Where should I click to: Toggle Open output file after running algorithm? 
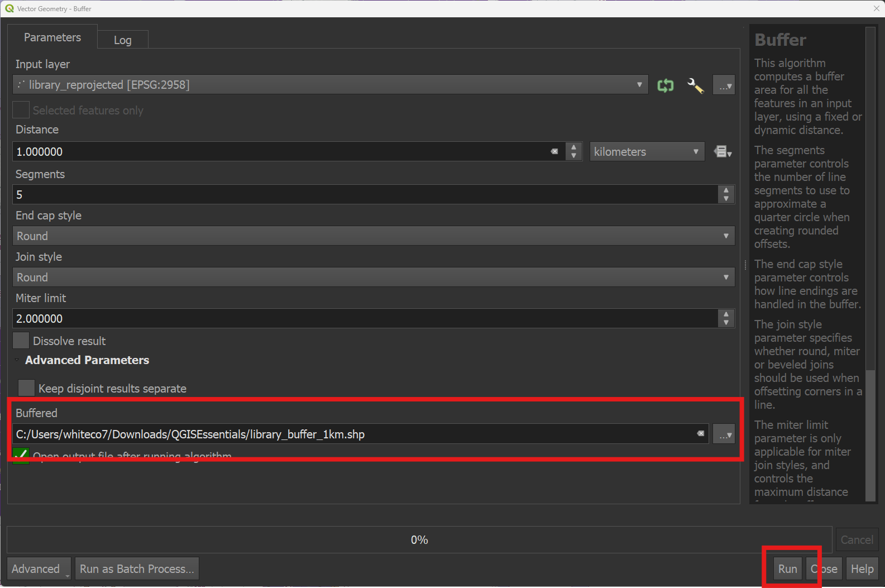(x=21, y=456)
